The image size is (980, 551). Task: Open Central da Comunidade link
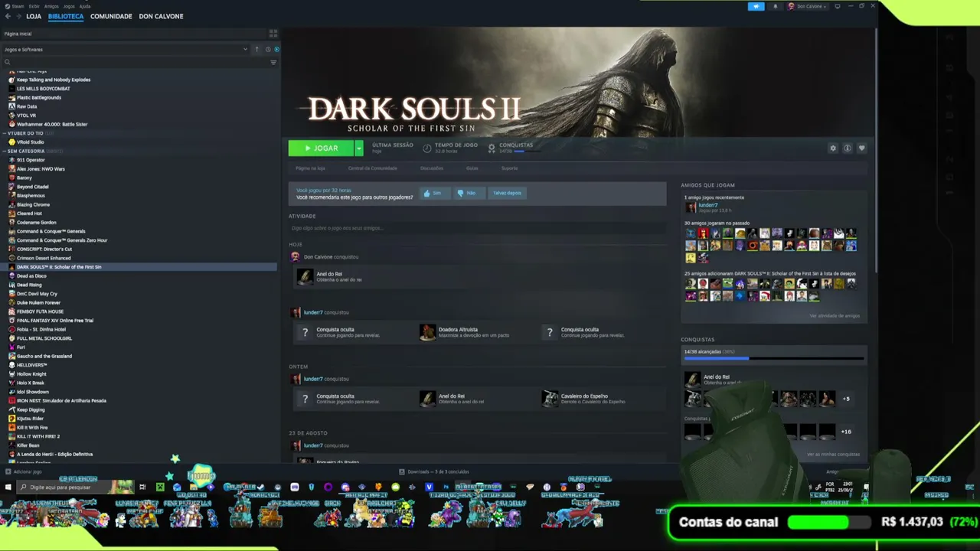click(373, 168)
